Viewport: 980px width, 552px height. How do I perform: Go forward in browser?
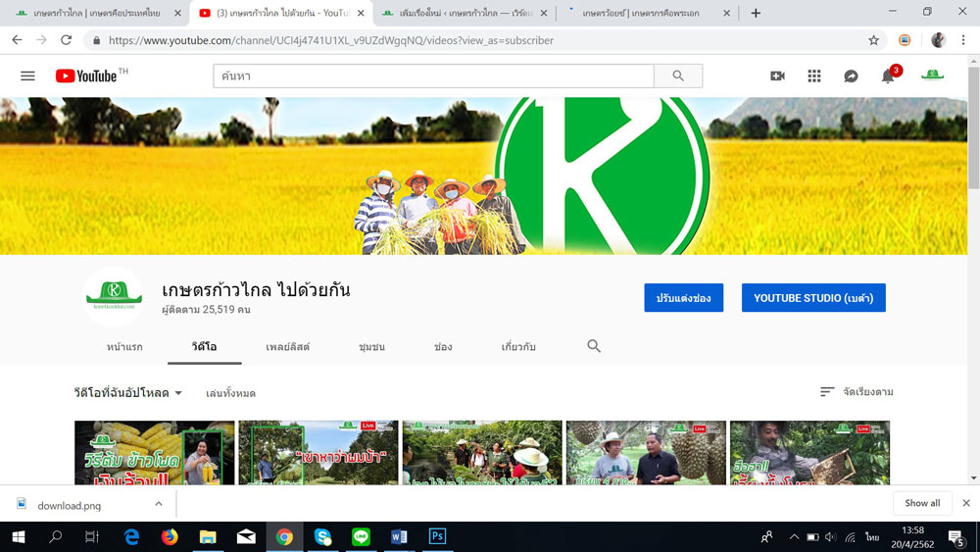coord(41,40)
